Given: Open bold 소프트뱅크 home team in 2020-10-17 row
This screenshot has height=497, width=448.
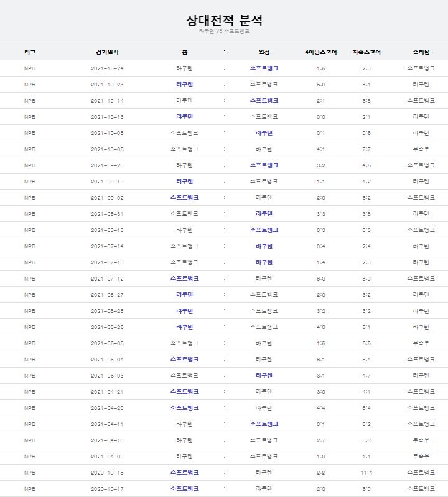Looking at the screenshot, I should tap(185, 488).
